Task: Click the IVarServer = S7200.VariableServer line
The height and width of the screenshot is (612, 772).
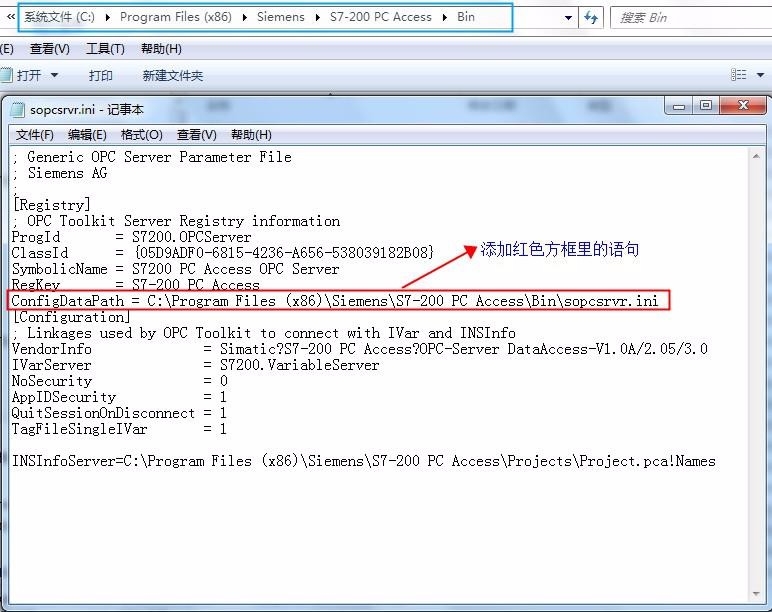Action: click(195, 365)
